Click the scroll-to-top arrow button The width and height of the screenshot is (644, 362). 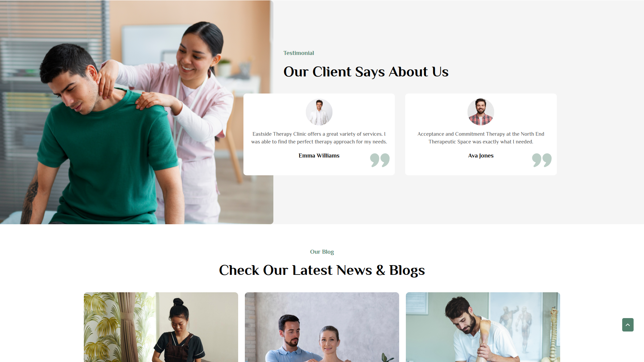coord(628,325)
